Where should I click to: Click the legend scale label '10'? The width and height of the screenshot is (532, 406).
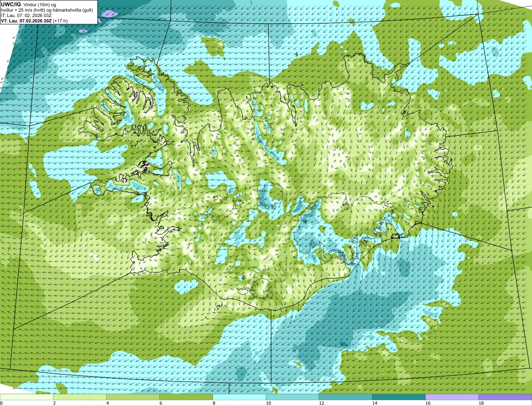pos(268,403)
